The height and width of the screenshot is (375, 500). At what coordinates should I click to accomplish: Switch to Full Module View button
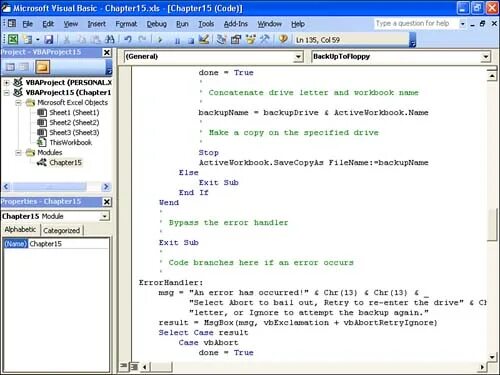click(x=134, y=367)
